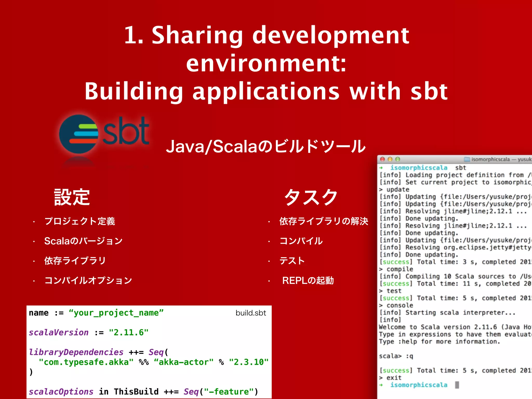Click '[success] Total time: 11 s' line
532x399 pixels.
455,284
